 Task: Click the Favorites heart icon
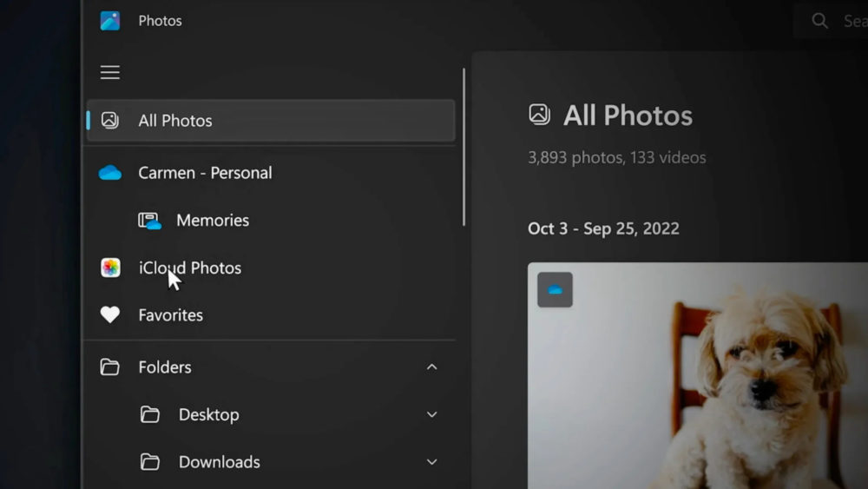(110, 315)
